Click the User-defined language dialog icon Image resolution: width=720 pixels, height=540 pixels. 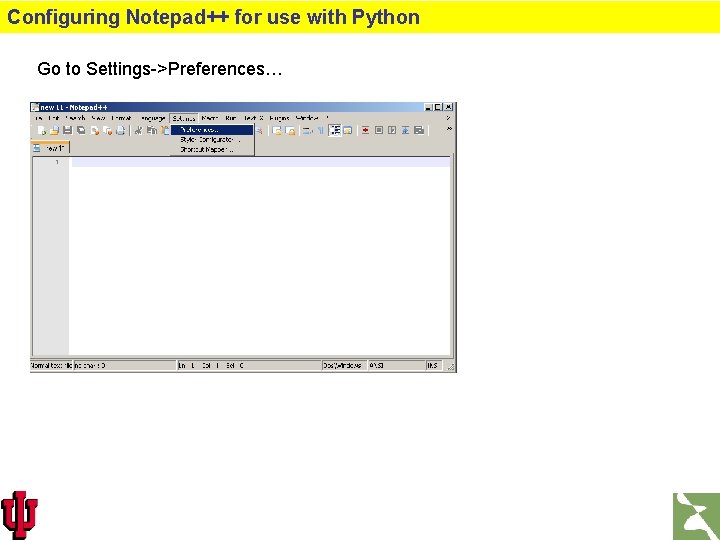tap(348, 130)
